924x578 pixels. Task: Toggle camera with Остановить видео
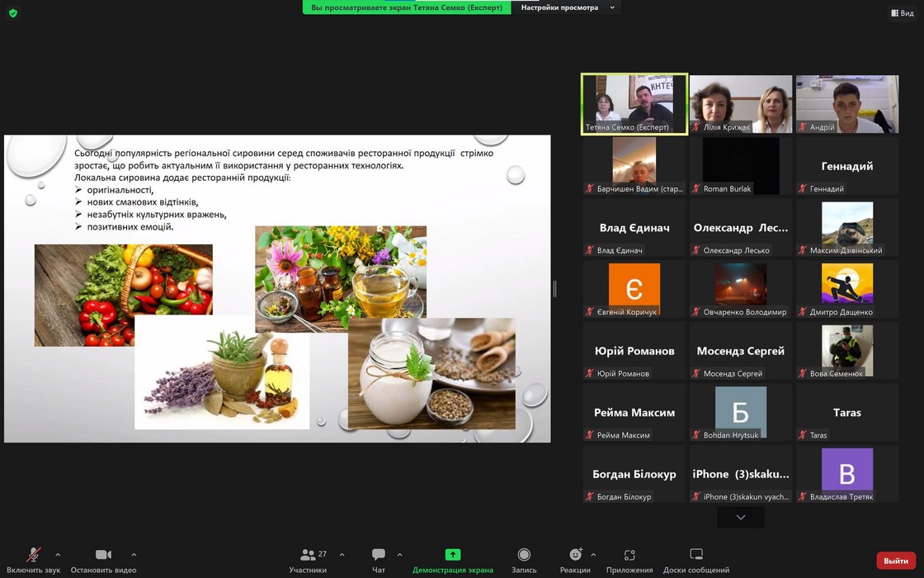coord(103,556)
